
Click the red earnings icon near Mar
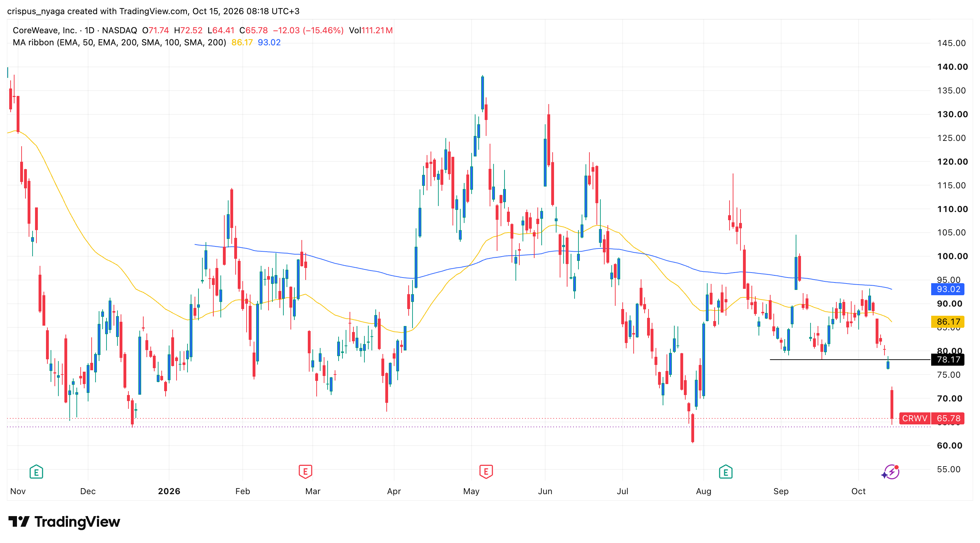(x=305, y=472)
